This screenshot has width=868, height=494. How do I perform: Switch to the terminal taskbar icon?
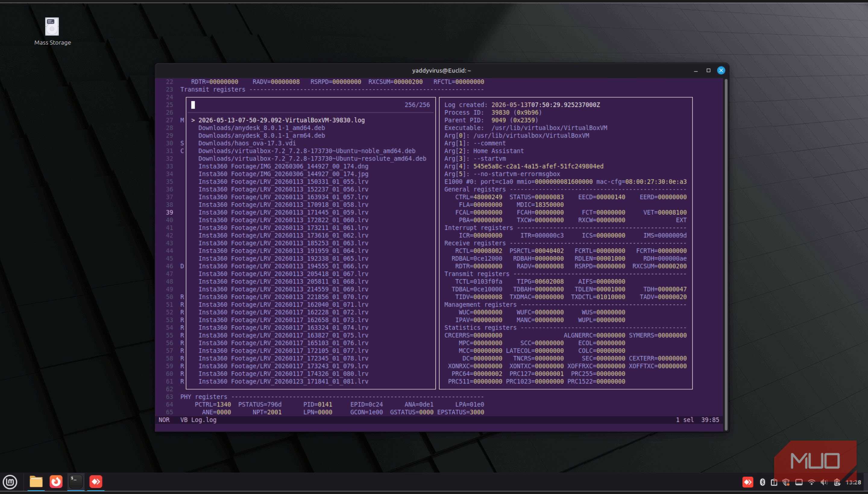76,481
